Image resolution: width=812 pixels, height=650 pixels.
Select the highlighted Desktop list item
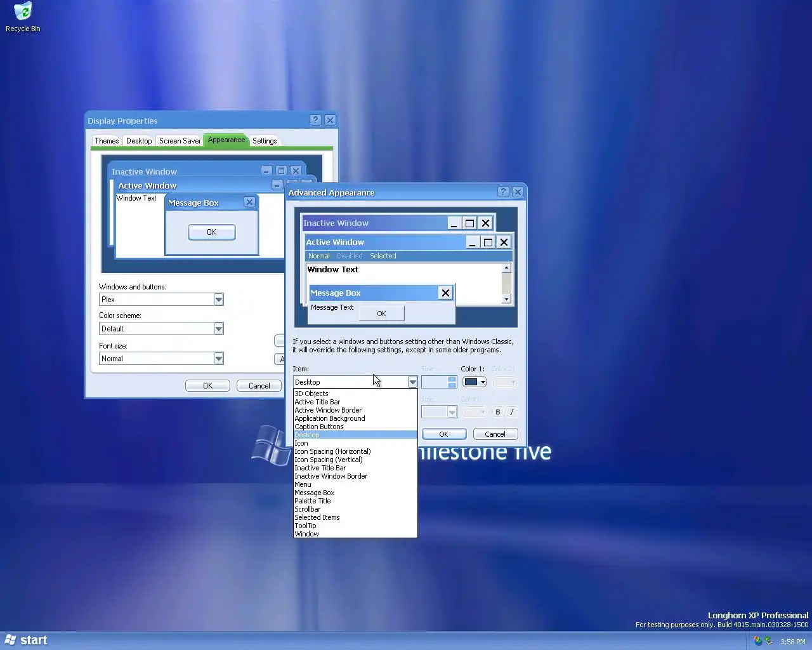pyautogui.click(x=355, y=435)
